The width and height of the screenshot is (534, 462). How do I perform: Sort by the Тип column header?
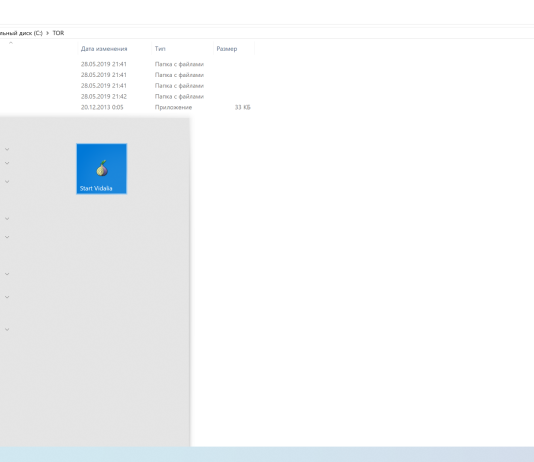point(160,49)
